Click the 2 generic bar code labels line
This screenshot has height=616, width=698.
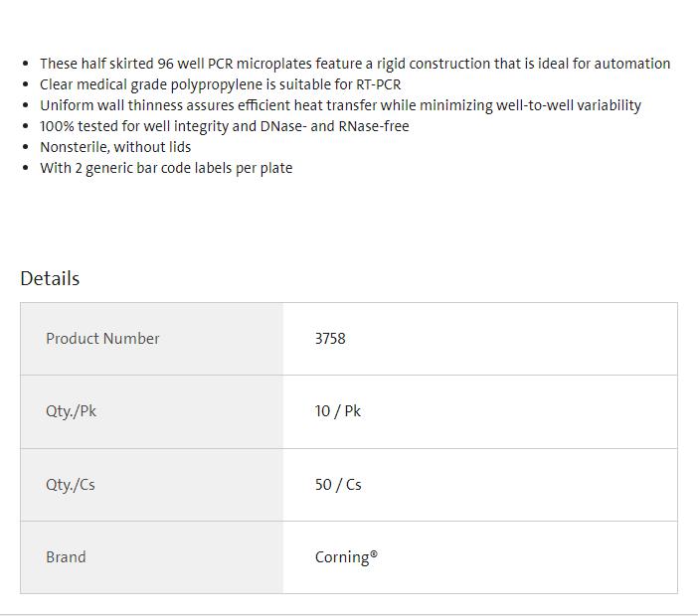166,168
